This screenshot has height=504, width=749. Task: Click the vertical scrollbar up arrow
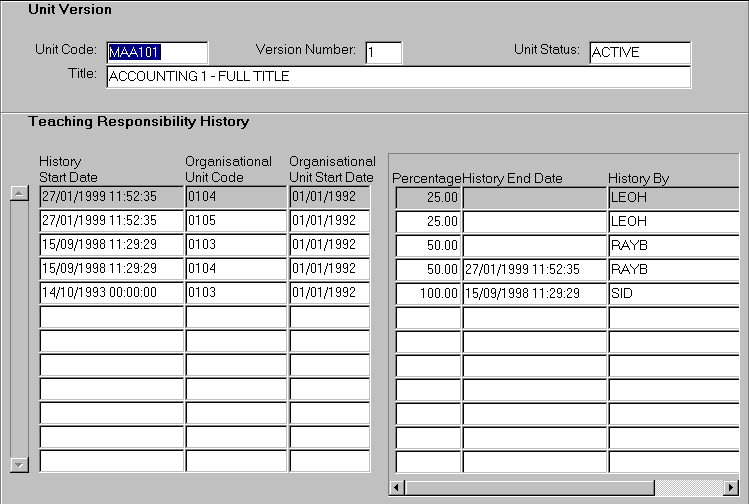click(18, 193)
